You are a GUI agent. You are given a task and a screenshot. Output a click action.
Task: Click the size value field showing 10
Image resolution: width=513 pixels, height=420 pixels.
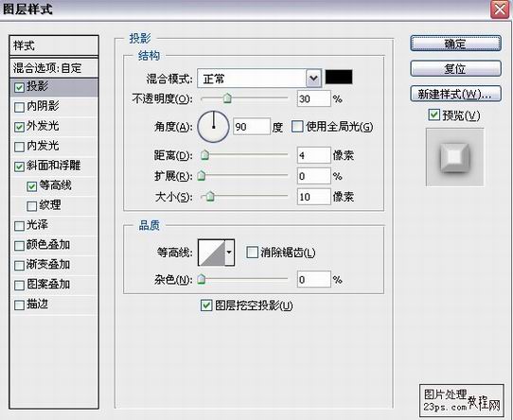(x=314, y=197)
